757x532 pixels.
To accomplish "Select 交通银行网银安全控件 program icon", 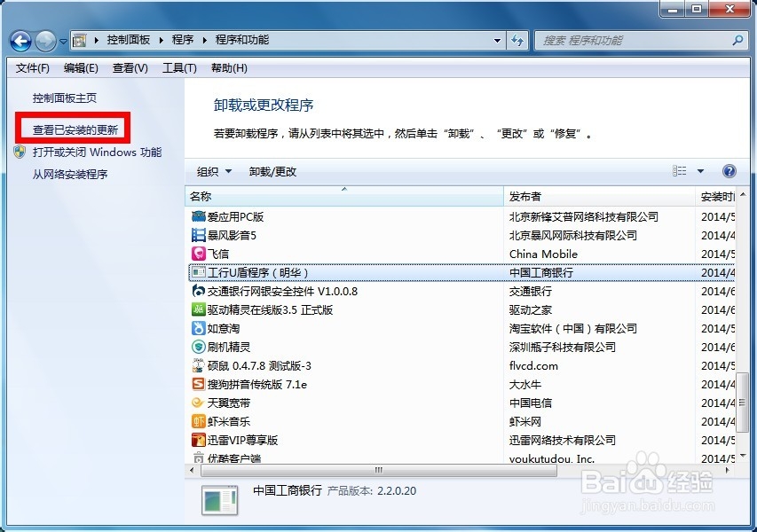I will [x=199, y=291].
